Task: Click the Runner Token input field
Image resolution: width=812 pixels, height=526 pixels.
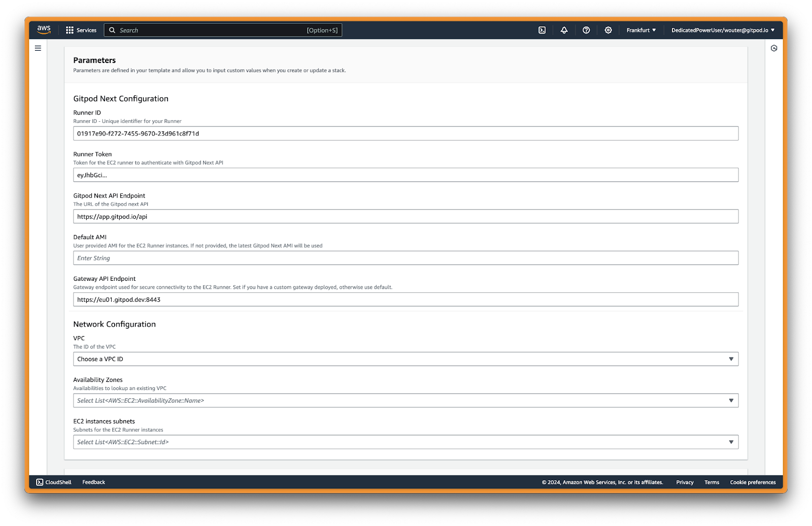Action: point(405,175)
